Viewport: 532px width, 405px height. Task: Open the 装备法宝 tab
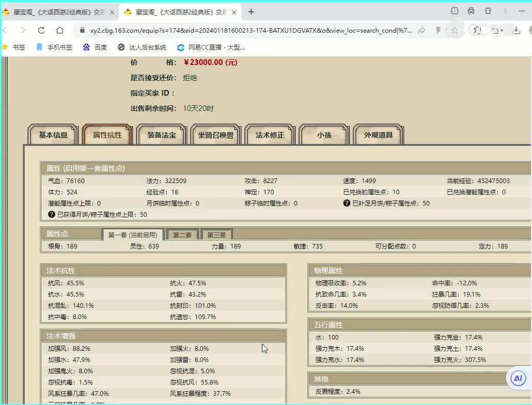(162, 134)
